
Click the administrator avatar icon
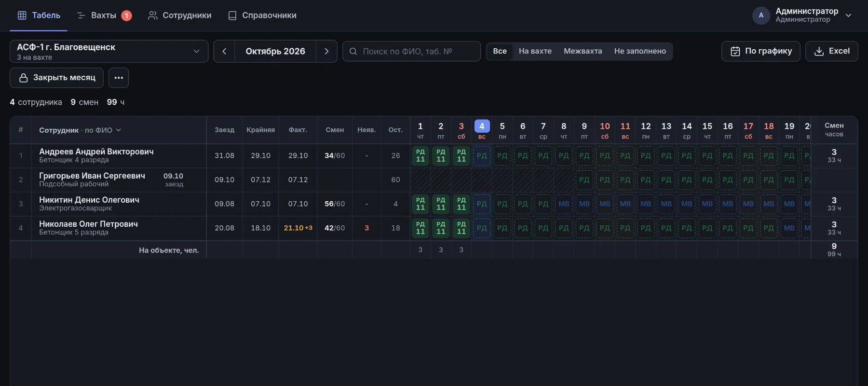point(761,15)
